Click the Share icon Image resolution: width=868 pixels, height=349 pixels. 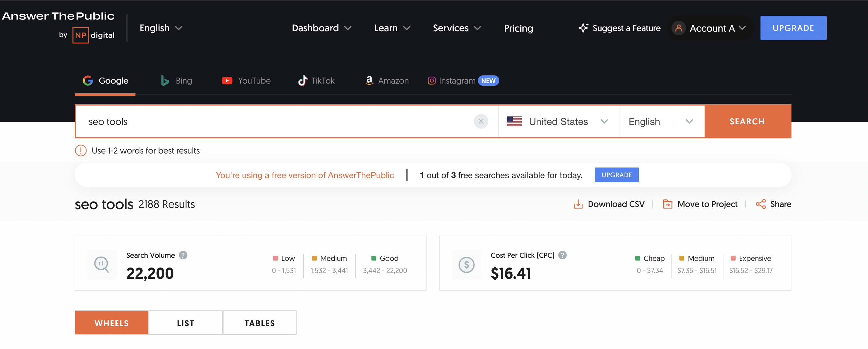[760, 204]
